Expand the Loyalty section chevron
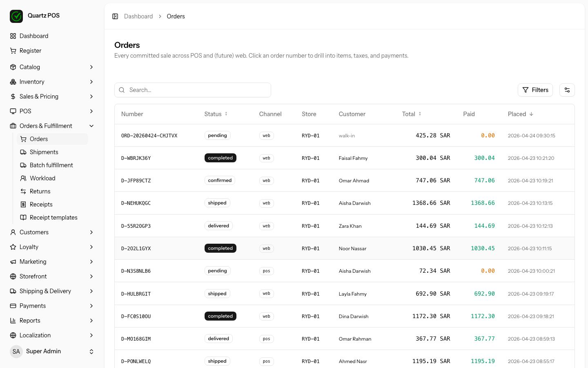The width and height of the screenshot is (588, 368). (91, 247)
